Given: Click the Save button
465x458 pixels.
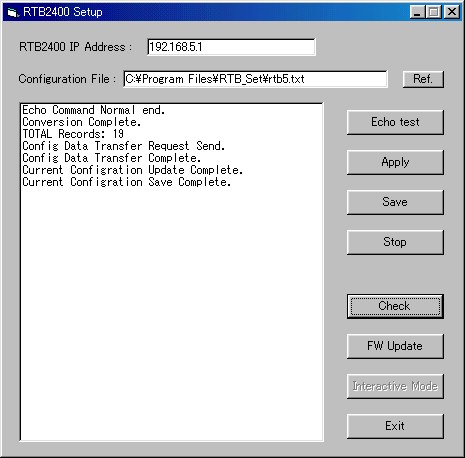Looking at the screenshot, I should tap(395, 202).
